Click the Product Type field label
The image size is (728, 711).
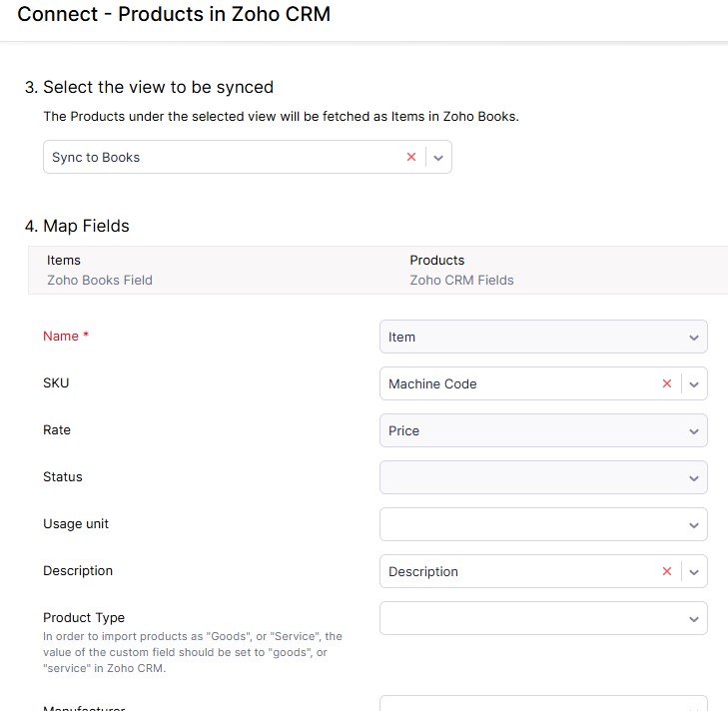coord(84,617)
